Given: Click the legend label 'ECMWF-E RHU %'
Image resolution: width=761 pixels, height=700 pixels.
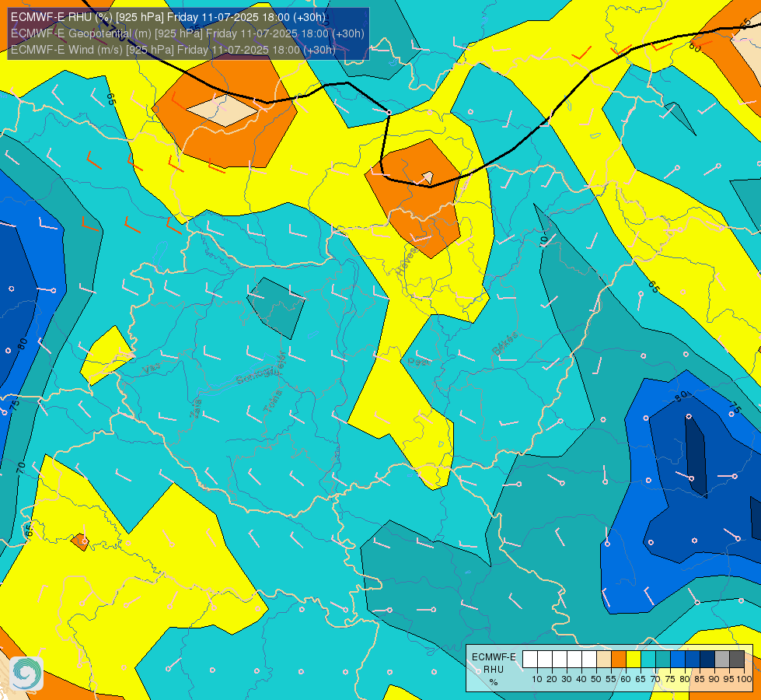Looking at the screenshot, I should pyautogui.click(x=494, y=670).
